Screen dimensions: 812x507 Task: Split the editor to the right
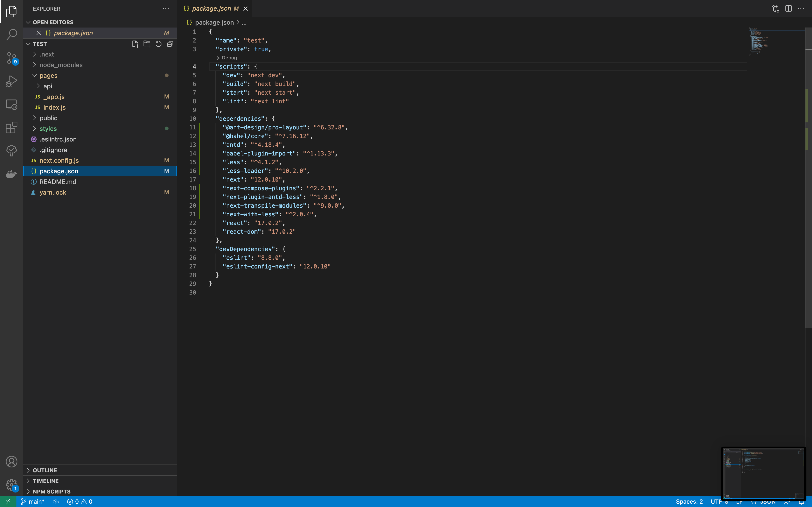click(x=788, y=8)
